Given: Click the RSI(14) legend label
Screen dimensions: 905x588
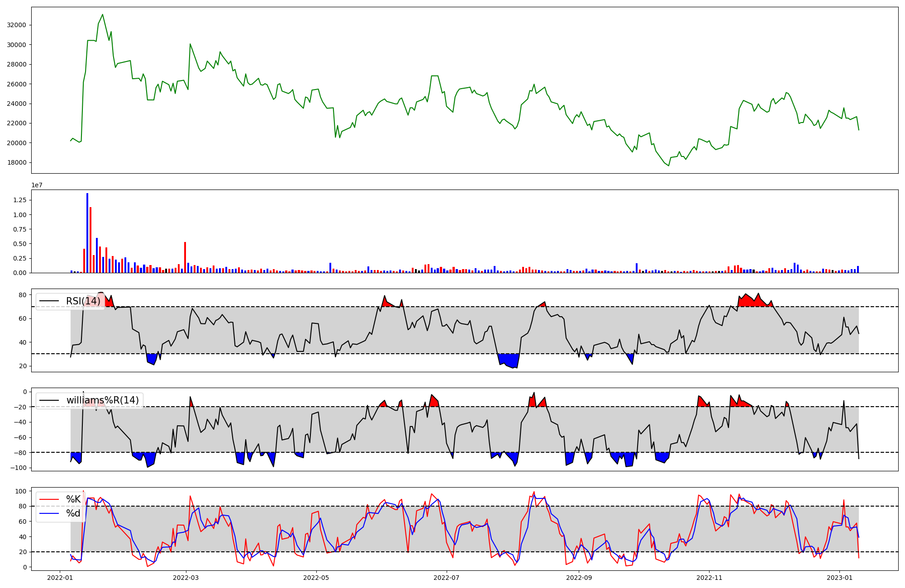Looking at the screenshot, I should (83, 301).
